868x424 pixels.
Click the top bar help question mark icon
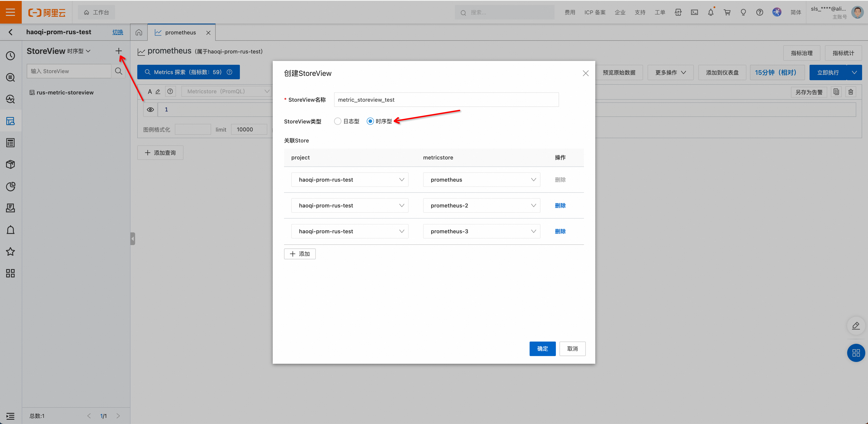(x=759, y=12)
